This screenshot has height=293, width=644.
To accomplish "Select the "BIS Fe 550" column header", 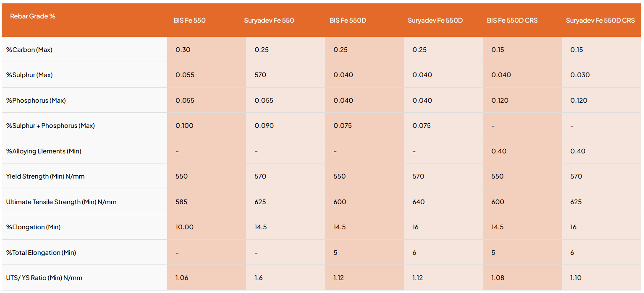I will click(x=190, y=21).
